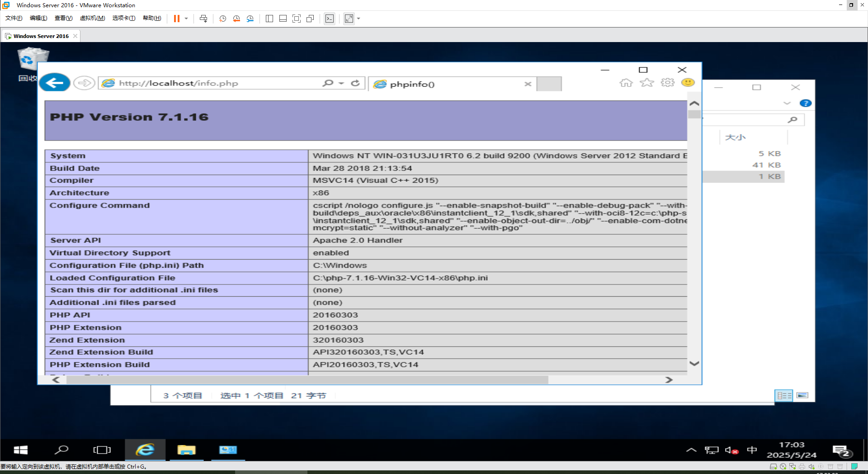Switch to Internet Explorer taskbar button
Screen dimensions: 868x474
145,450
